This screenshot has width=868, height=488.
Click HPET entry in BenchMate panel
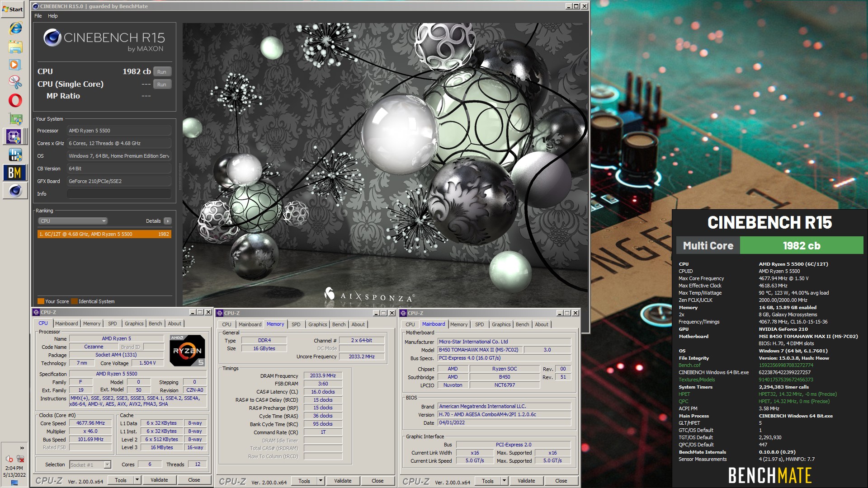[684, 394]
